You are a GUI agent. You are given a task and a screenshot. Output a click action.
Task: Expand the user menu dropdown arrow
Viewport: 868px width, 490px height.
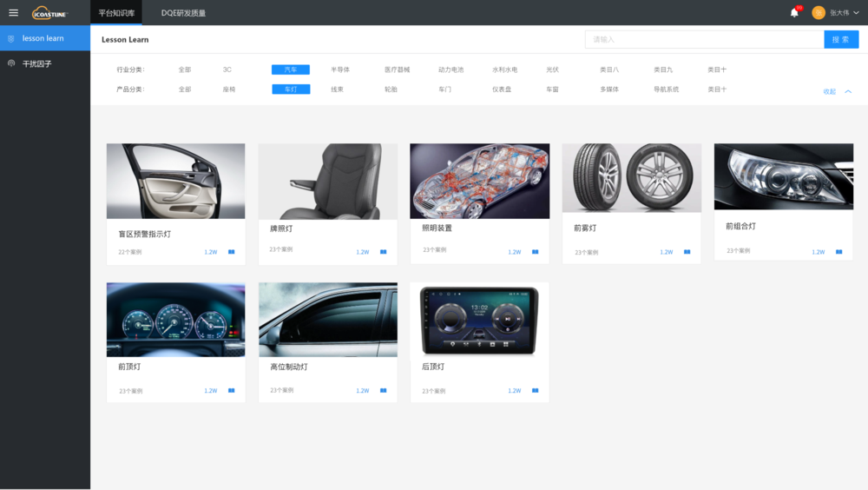(857, 13)
